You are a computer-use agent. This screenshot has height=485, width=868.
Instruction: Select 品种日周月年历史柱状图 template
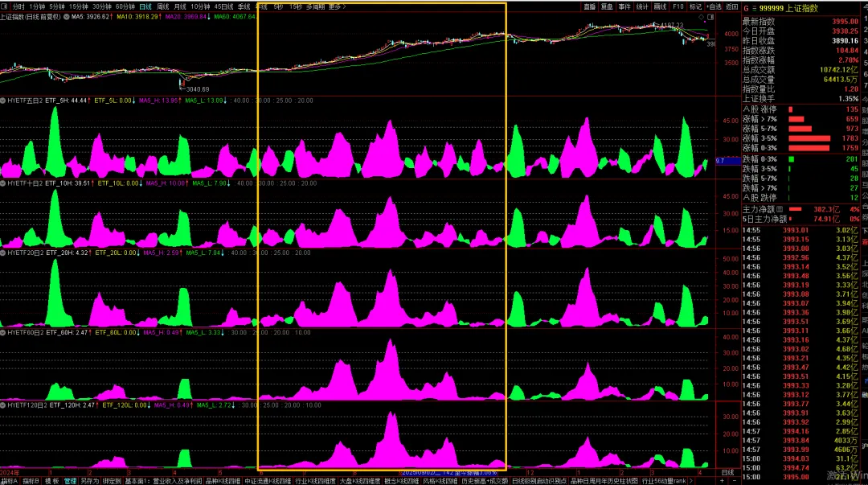[x=604, y=480]
